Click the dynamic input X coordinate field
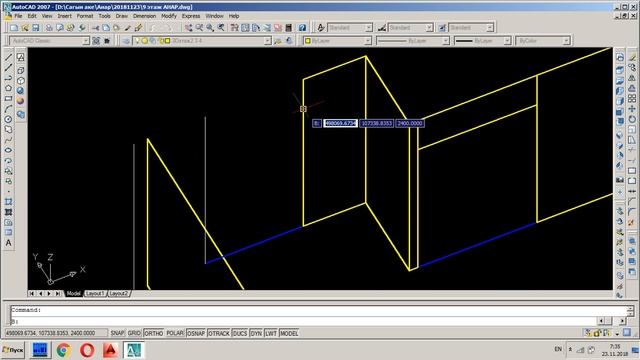Viewport: 640px width, 360px height. pyautogui.click(x=340, y=123)
